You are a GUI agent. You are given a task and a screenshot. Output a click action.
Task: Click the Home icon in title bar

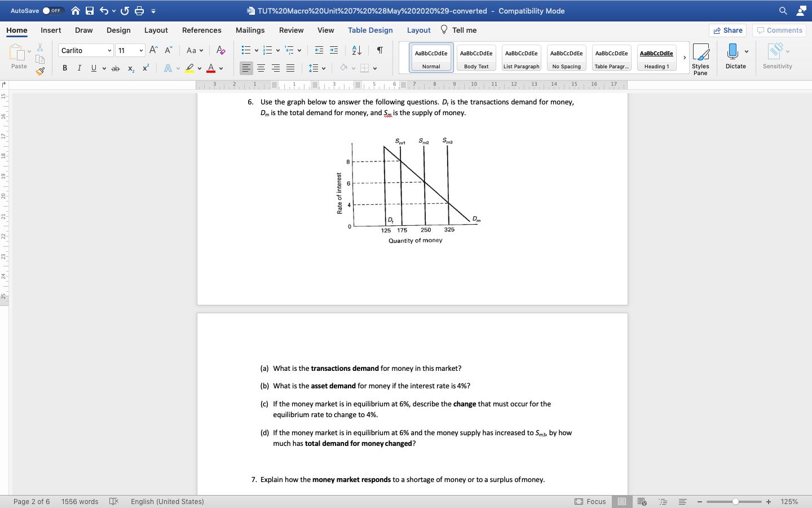tap(76, 11)
